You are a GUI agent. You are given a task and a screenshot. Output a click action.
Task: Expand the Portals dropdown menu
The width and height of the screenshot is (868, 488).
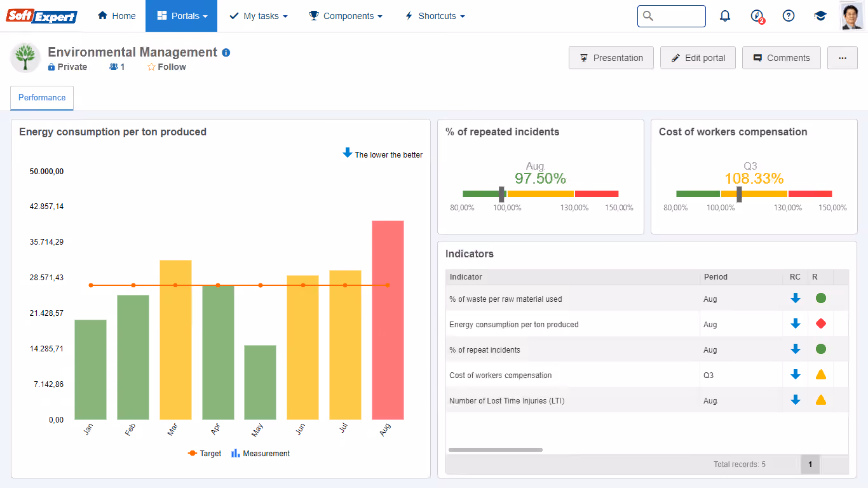point(182,16)
